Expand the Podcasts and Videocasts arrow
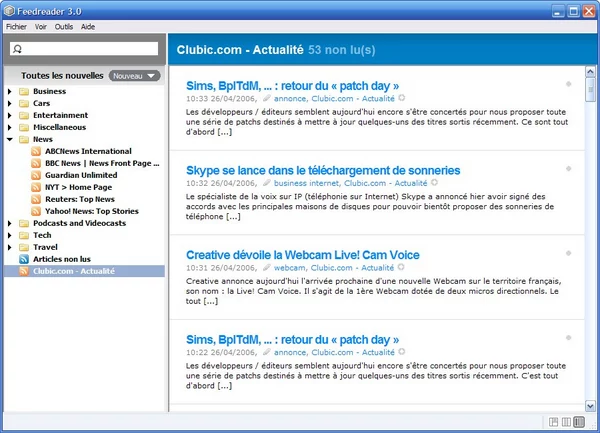Image resolution: width=600 pixels, height=433 pixels. (10, 223)
